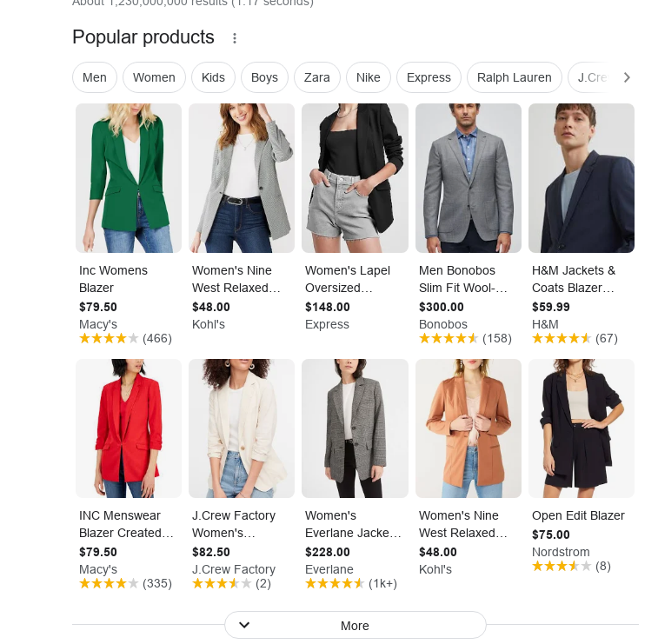The image size is (658, 644).
Task: Open the Women's Lapel Oversized product title
Action: [x=348, y=279]
